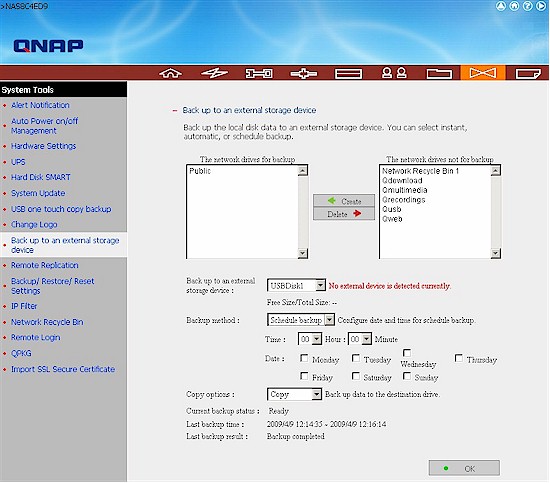The height and width of the screenshot is (483, 550).
Task: Open the Schedule backup method dropdown
Action: click(301, 320)
